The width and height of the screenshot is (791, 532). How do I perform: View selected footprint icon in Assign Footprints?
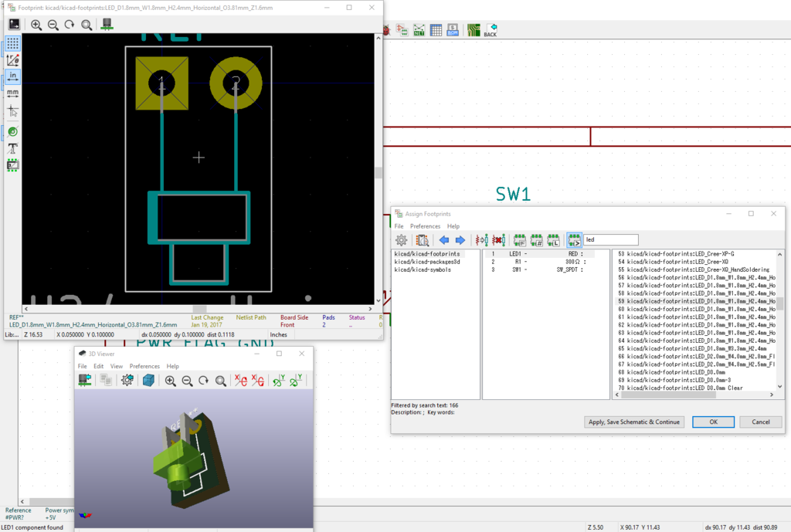[423, 240]
